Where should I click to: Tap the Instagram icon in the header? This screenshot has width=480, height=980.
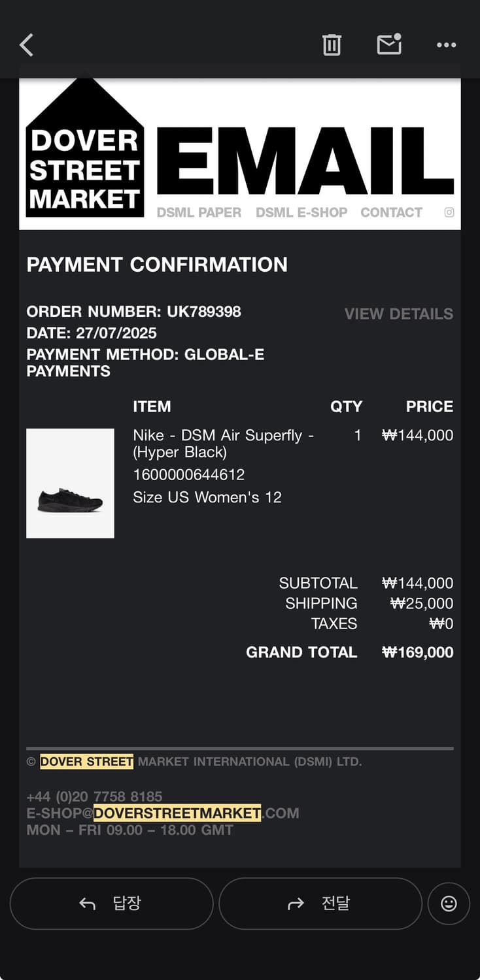(449, 212)
